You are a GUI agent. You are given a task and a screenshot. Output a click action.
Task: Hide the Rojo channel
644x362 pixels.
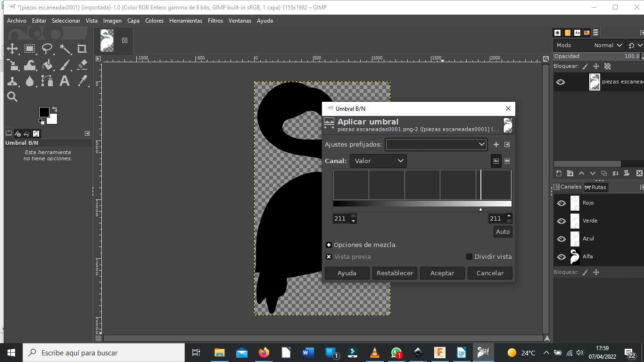561,203
